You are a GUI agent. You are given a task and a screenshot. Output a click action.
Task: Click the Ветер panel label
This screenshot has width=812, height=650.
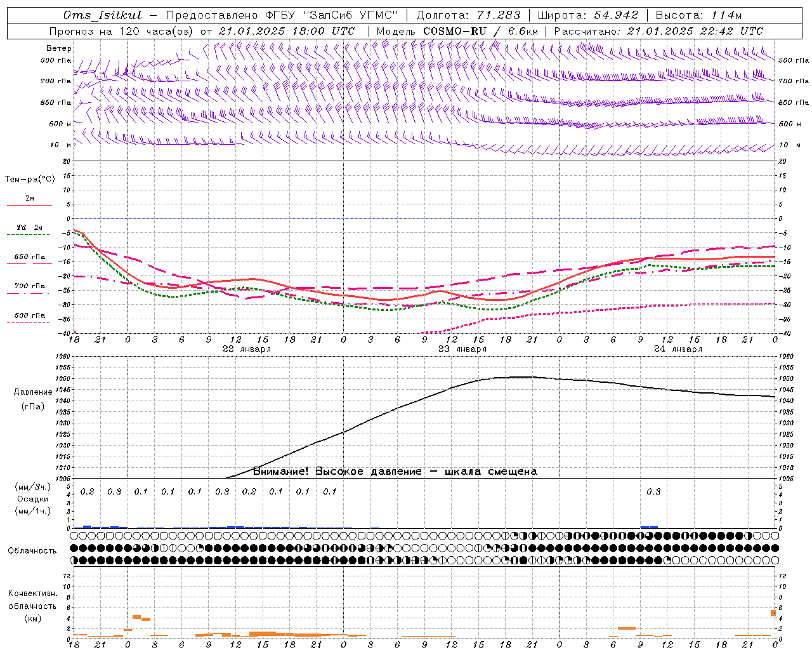[59, 48]
